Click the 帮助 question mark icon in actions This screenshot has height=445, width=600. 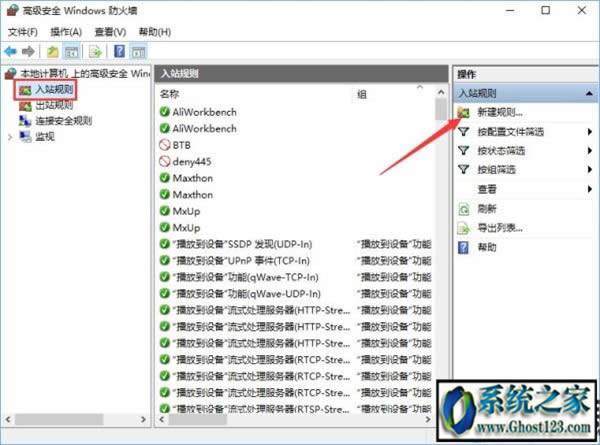(463, 248)
